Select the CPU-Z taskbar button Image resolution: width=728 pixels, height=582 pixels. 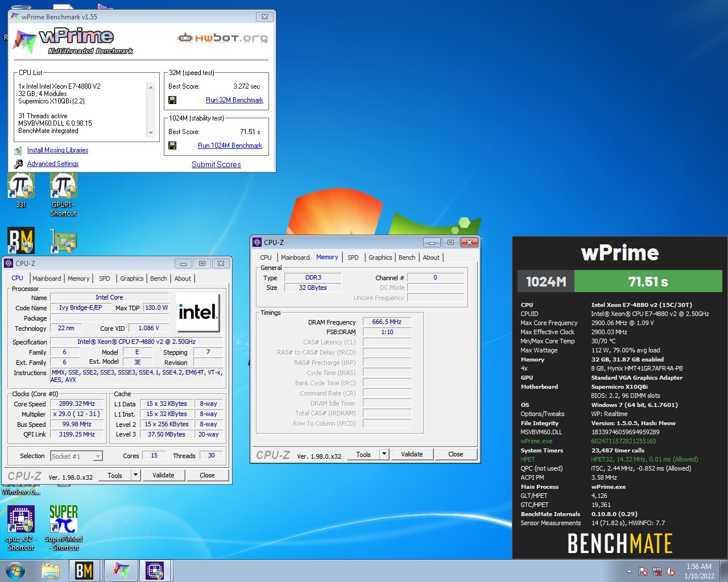[x=155, y=571]
